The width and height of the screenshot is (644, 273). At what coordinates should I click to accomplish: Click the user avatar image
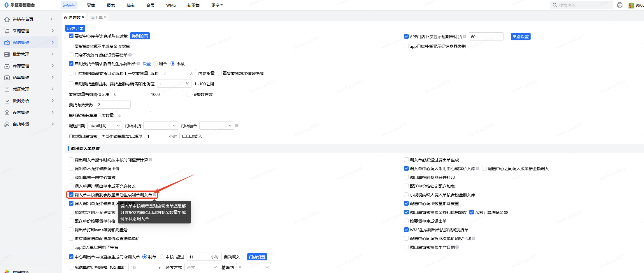(x=631, y=5)
